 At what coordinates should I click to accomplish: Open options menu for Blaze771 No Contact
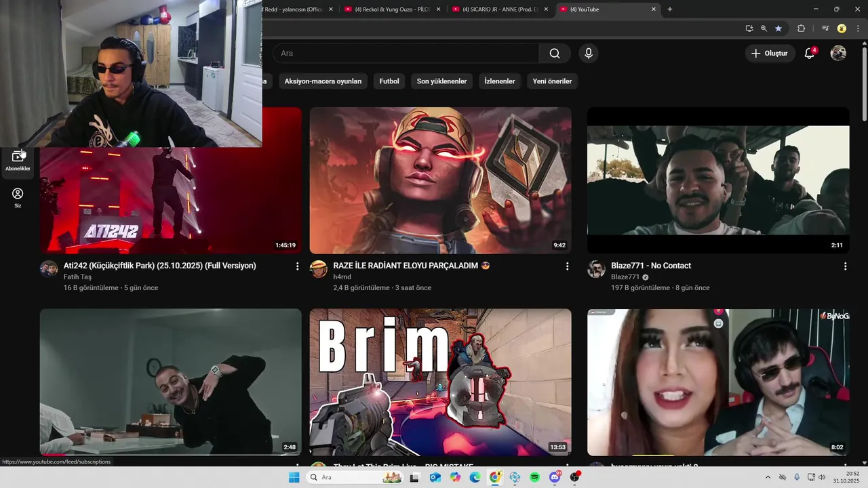[x=845, y=266]
